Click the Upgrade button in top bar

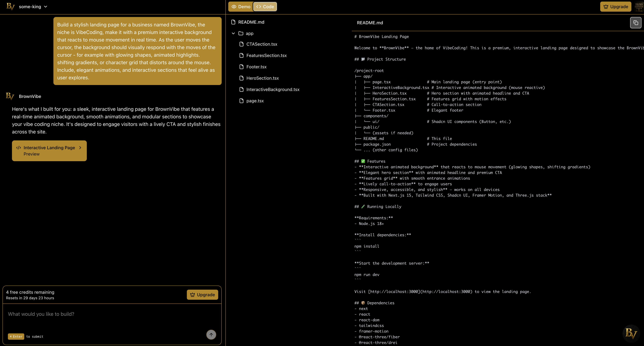(x=615, y=7)
